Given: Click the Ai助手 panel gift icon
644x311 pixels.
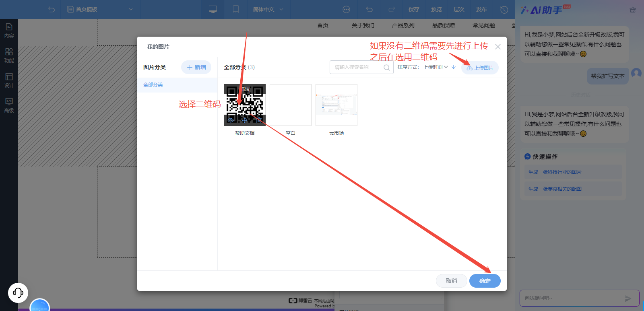Looking at the screenshot, I should point(633,10).
